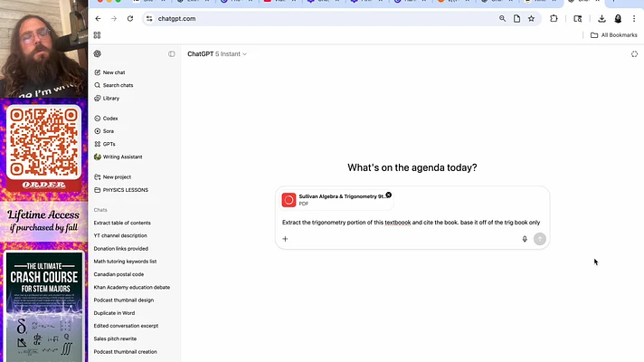
Task: Toggle temporary chat icon at top right
Action: click(634, 53)
